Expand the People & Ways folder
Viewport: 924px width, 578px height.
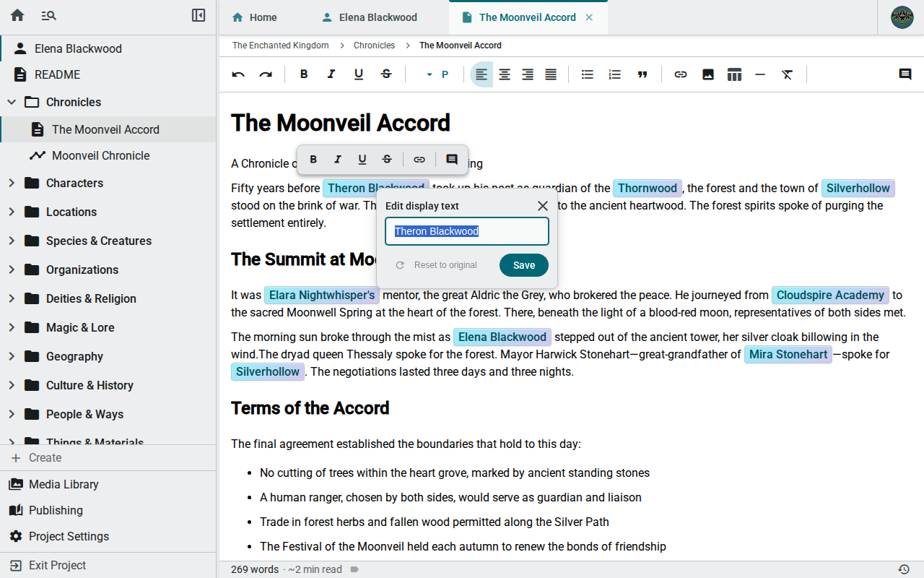[12, 414]
